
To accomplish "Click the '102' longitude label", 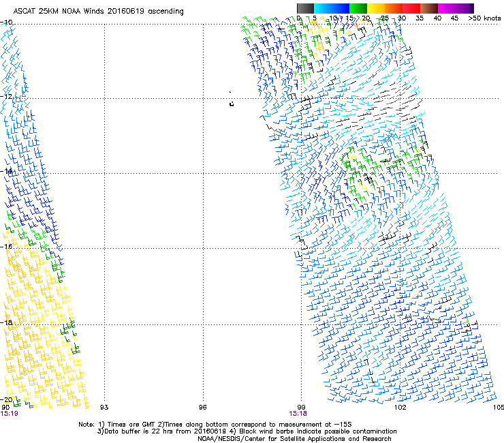I will click(400, 408).
